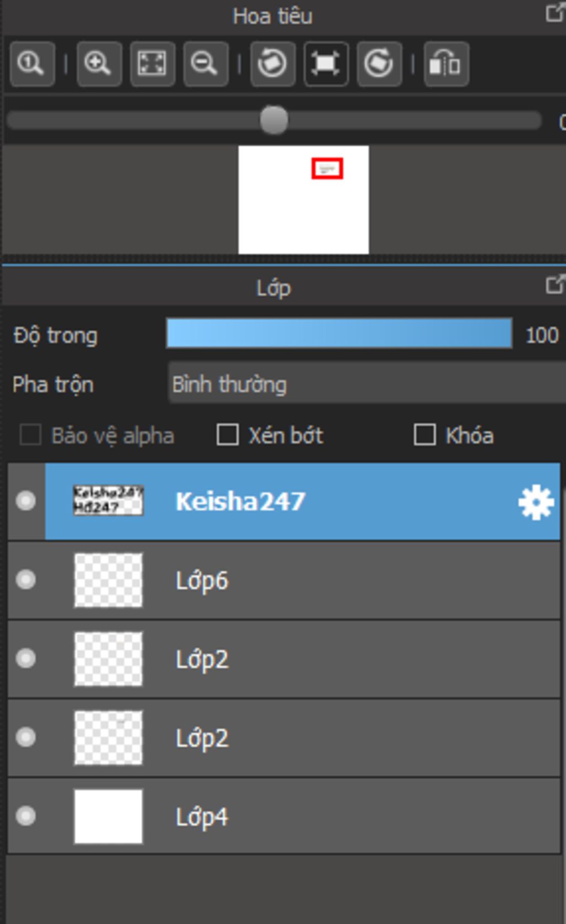566x924 pixels.
Task: Fit the canvas to window icon
Action: pyautogui.click(x=152, y=64)
